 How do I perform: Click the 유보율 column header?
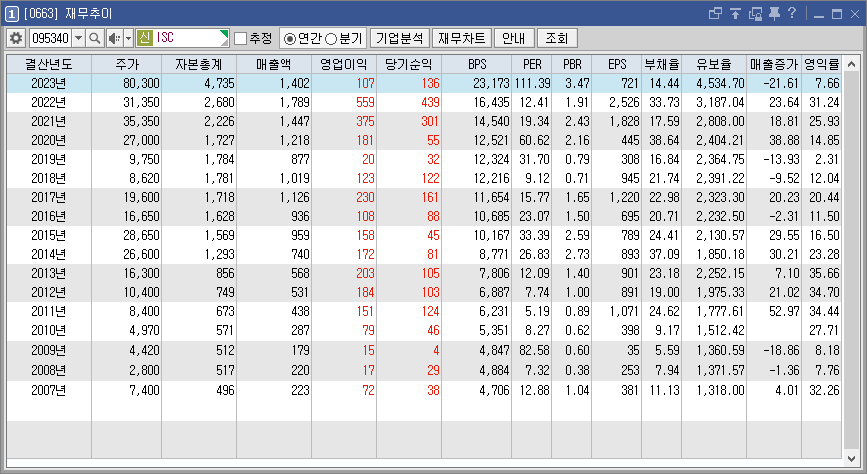pyautogui.click(x=714, y=64)
